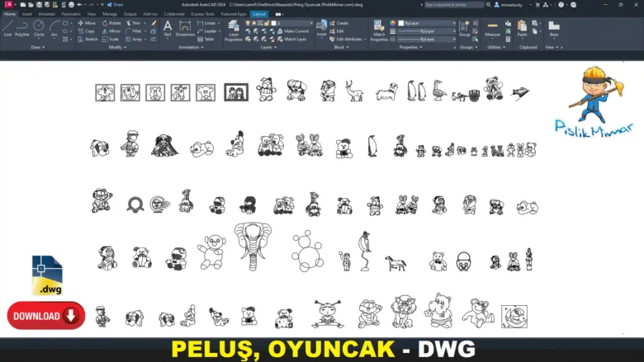This screenshot has height=362, width=644.
Task: Expand the Utilities panel
Action: pyautogui.click(x=496, y=48)
